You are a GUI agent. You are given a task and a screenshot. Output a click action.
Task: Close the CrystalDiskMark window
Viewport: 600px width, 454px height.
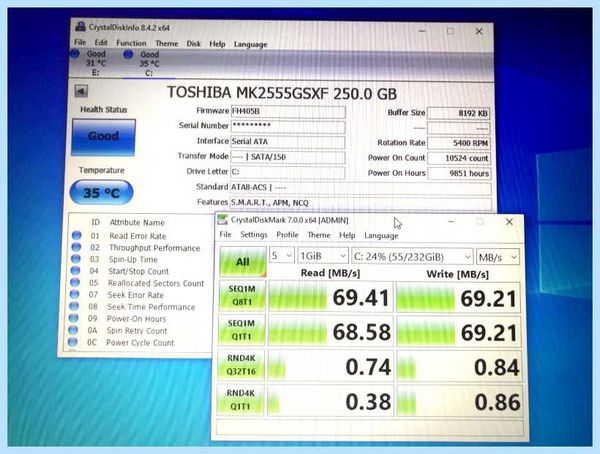509,222
